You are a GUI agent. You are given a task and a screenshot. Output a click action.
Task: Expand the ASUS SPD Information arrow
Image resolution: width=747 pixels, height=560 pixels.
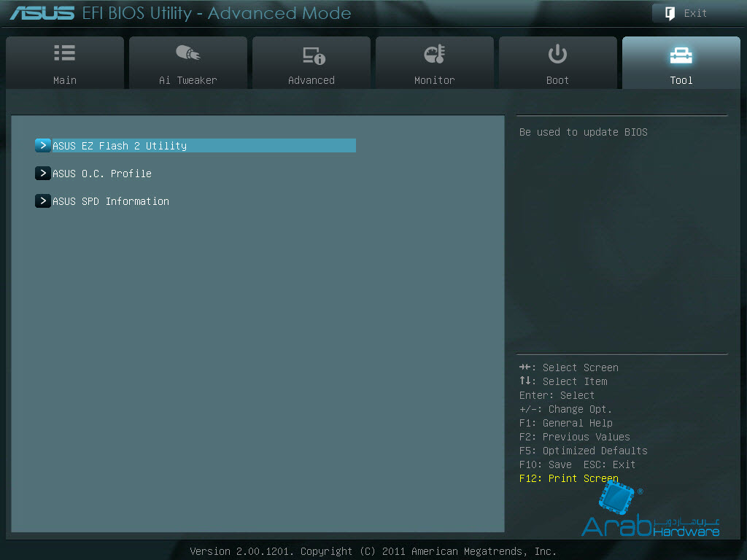(x=43, y=201)
